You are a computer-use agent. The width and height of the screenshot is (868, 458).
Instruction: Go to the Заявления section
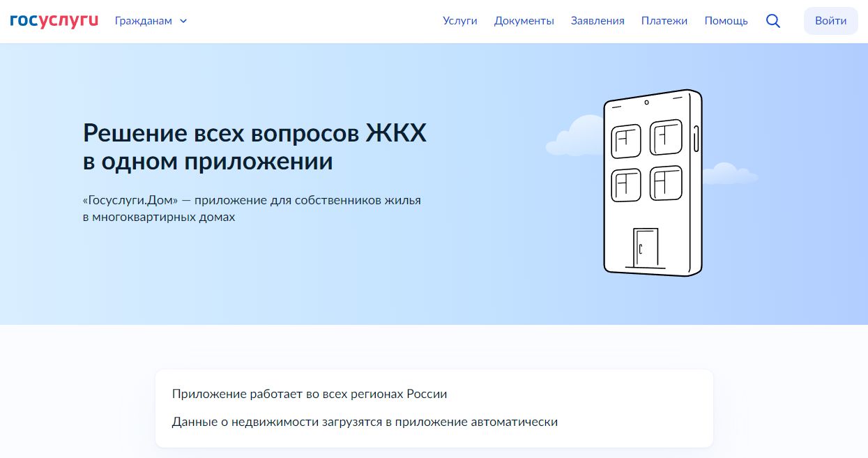point(597,21)
